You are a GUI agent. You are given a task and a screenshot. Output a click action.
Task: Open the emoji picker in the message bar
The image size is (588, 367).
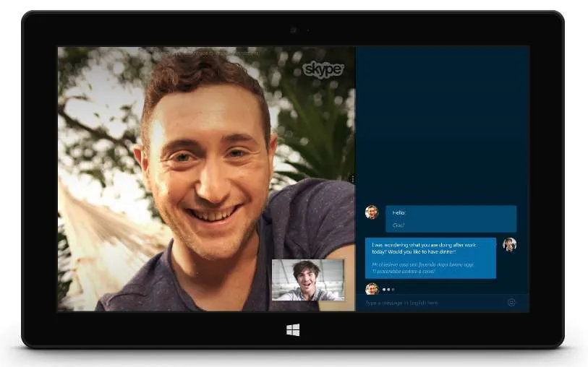click(x=511, y=302)
